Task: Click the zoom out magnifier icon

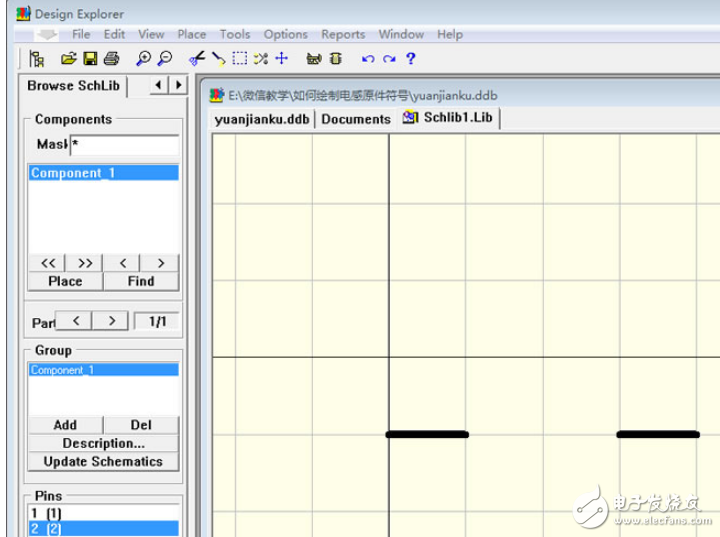Action: (x=165, y=59)
